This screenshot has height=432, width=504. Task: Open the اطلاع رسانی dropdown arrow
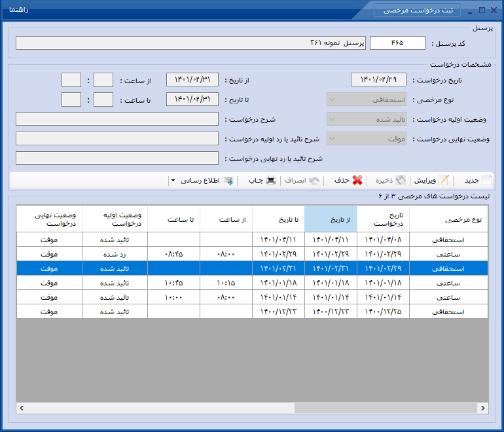173,181
